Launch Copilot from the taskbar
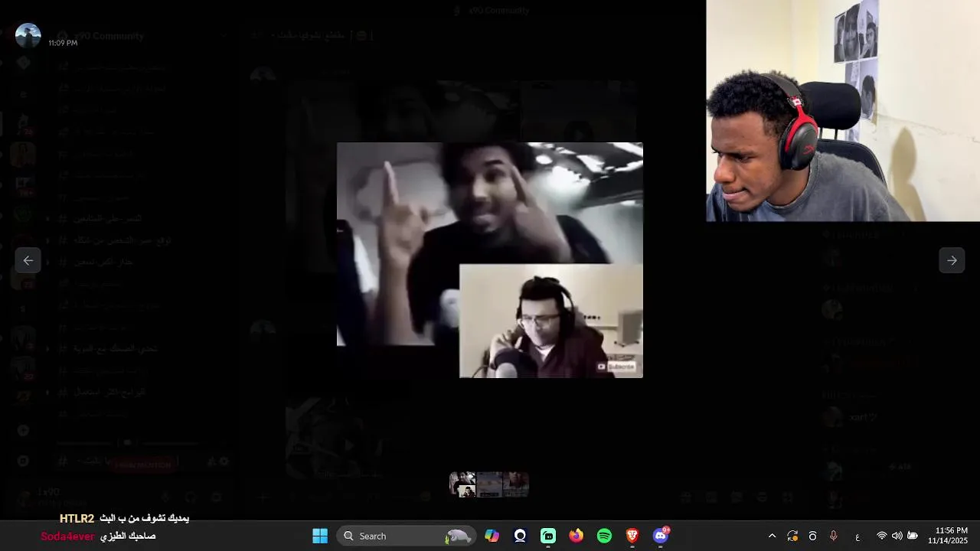Image resolution: width=980 pixels, height=551 pixels. (492, 536)
